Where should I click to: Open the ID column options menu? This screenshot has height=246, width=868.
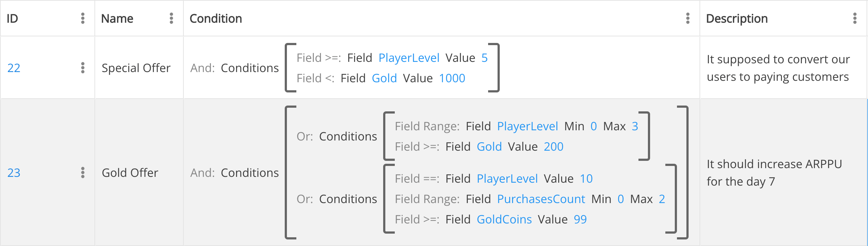(83, 18)
